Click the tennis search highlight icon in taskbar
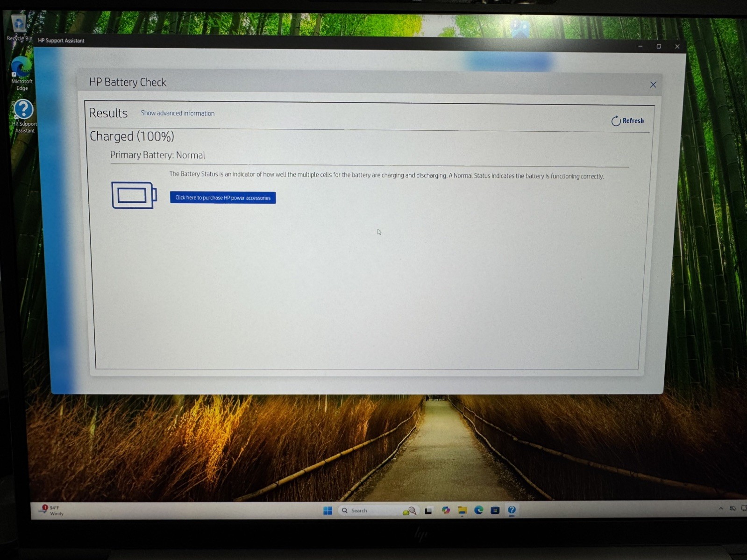Screen dimensions: 747x560 409,511
